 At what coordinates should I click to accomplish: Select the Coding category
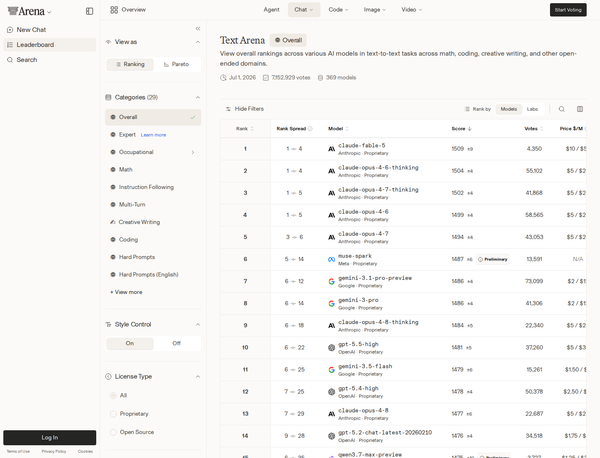tap(153, 240)
